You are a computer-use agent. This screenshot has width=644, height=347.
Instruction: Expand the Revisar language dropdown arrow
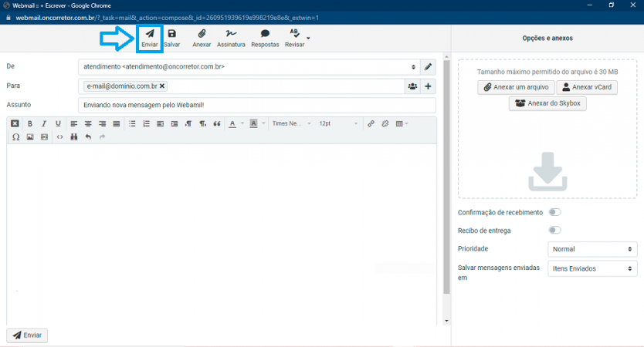coord(308,38)
